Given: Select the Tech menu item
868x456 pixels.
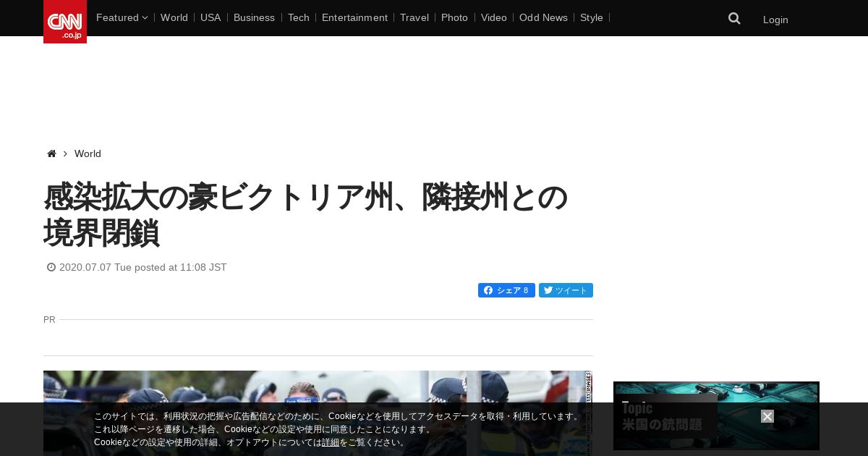Looking at the screenshot, I should coord(298,17).
